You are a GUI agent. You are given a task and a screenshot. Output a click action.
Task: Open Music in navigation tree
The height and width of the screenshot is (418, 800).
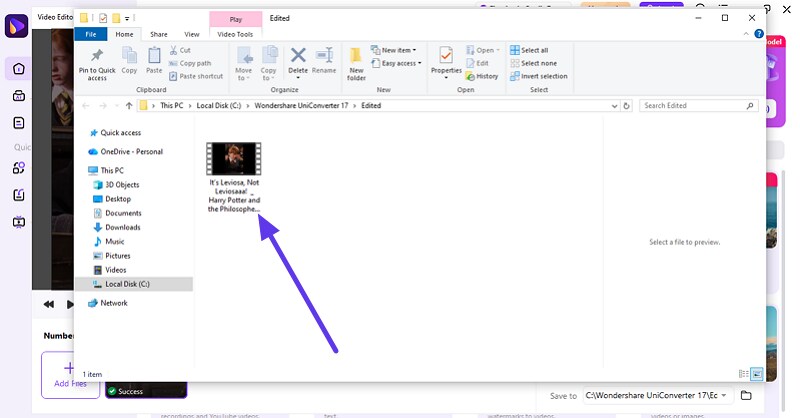[x=109, y=241]
